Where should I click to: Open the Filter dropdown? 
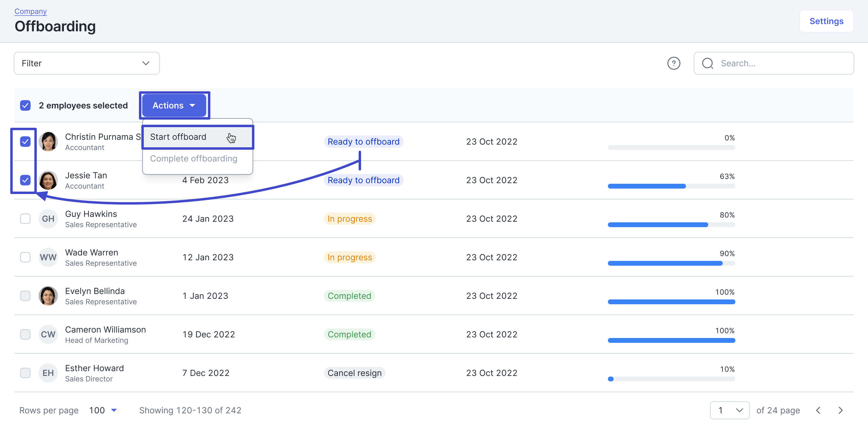[x=86, y=63]
